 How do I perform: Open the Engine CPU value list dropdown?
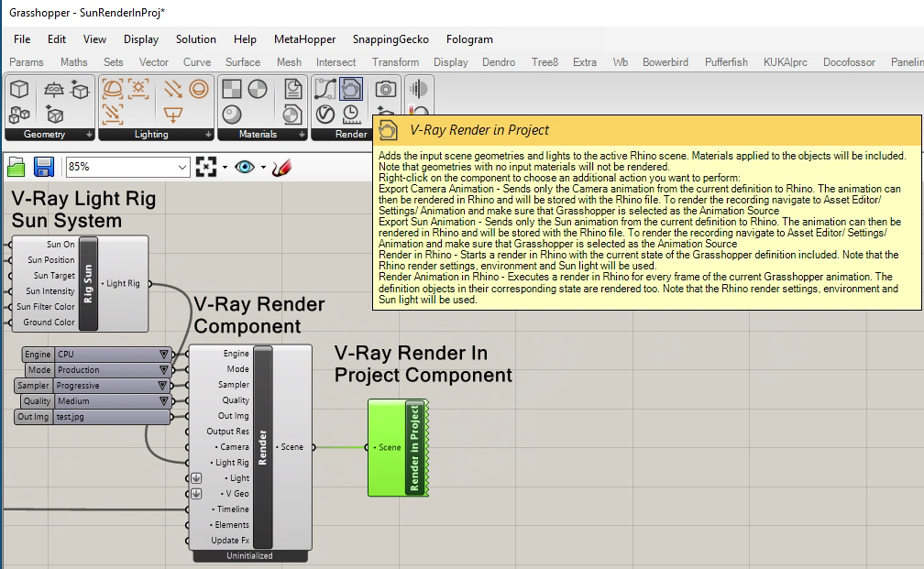(163, 354)
